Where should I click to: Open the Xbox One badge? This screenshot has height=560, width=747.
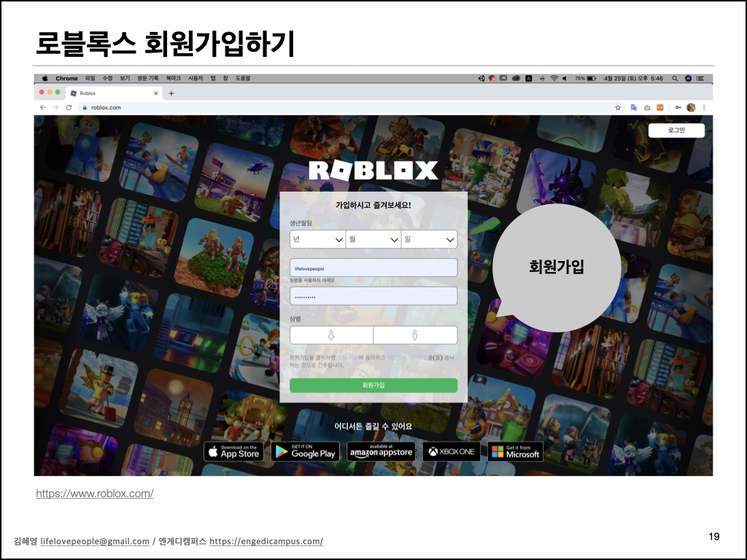pyautogui.click(x=452, y=451)
